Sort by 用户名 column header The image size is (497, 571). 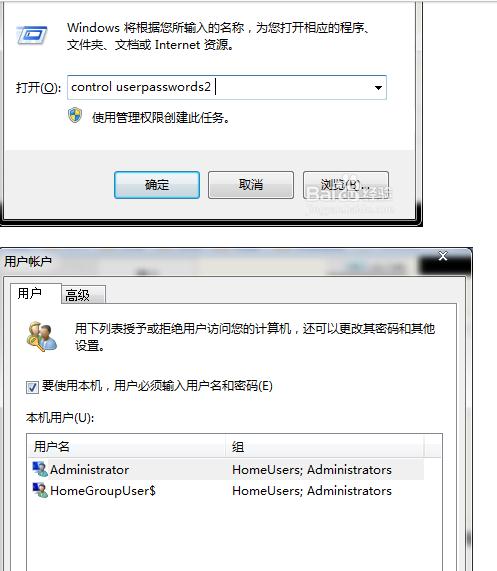[127, 446]
